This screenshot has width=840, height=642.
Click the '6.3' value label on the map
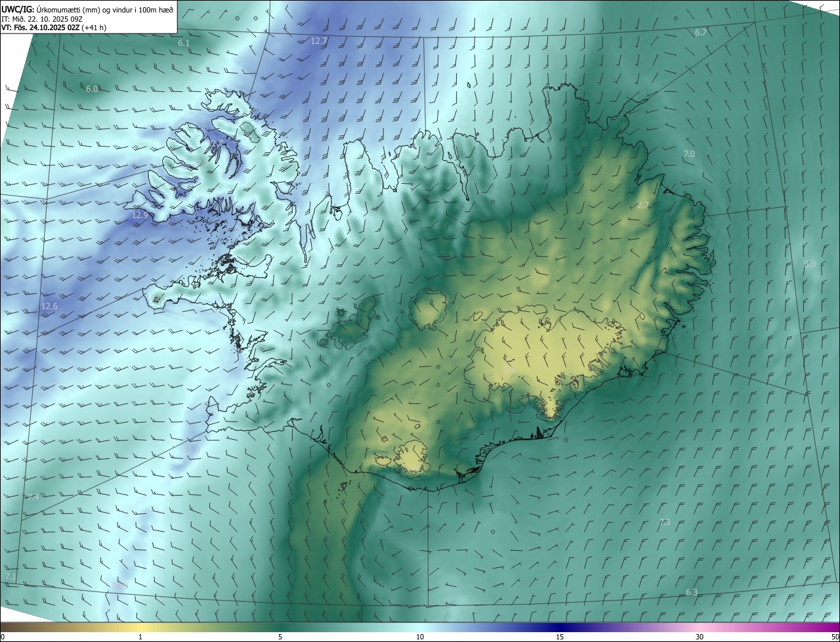pyautogui.click(x=692, y=592)
